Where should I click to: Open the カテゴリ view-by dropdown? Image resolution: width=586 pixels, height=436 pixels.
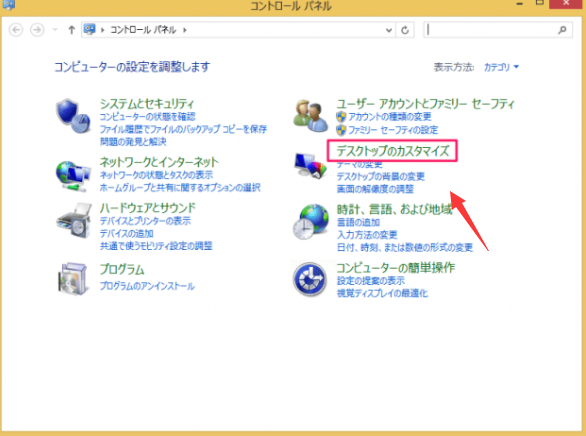coord(501,67)
